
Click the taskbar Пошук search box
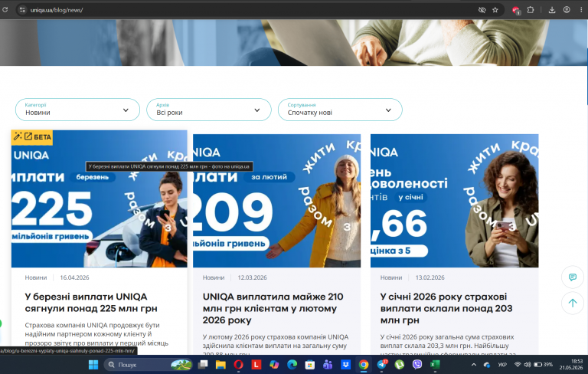(148, 365)
